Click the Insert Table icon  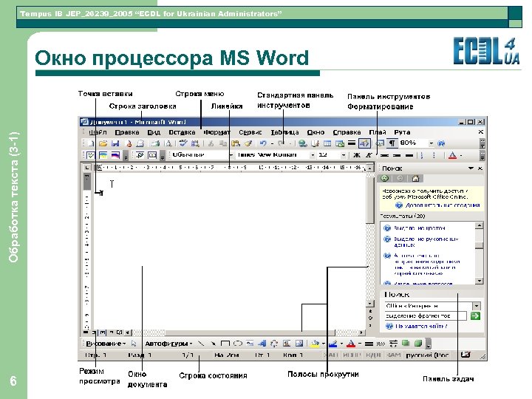327,143
